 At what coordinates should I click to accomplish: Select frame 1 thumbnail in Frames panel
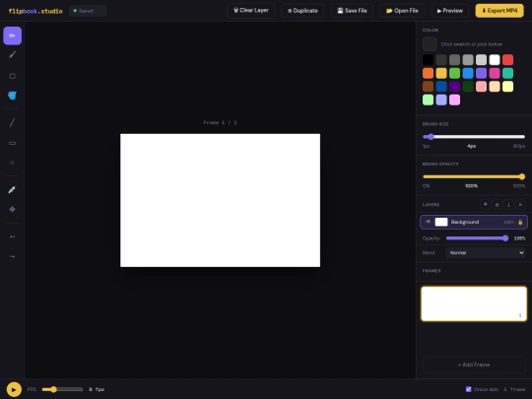click(474, 303)
